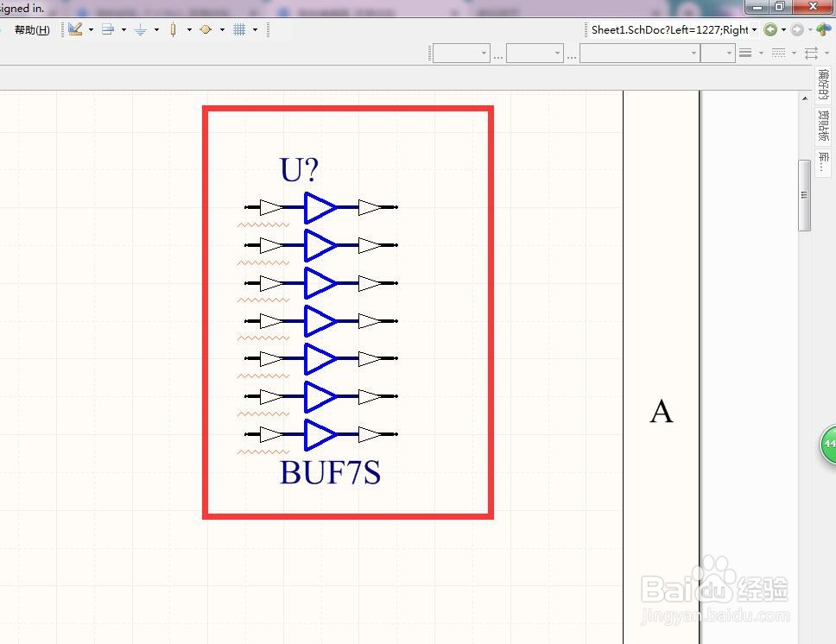Viewport: 836px width, 644px height.
Task: Open the wide third formatting combo box
Action: (640, 53)
